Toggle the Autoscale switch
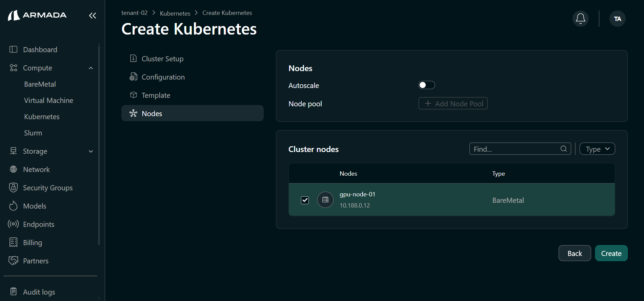644x301 pixels. coord(427,85)
